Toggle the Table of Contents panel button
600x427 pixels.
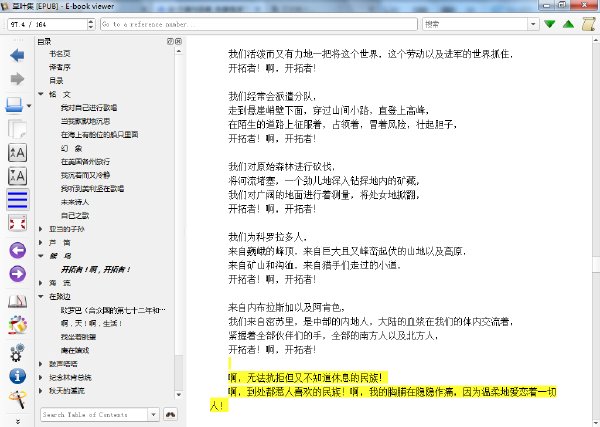(17, 200)
